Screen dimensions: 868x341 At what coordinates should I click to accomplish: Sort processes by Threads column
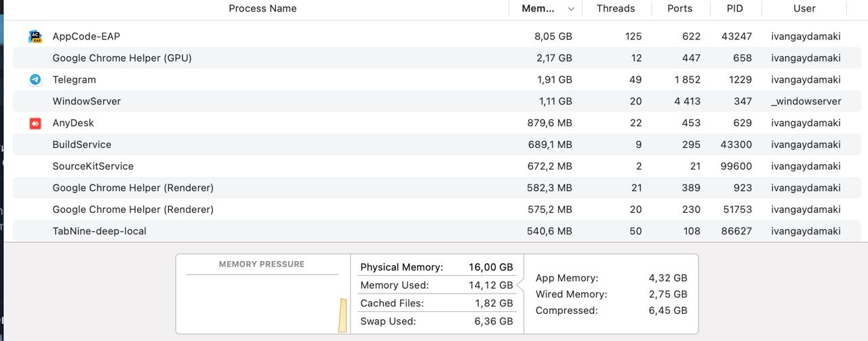[x=616, y=9]
